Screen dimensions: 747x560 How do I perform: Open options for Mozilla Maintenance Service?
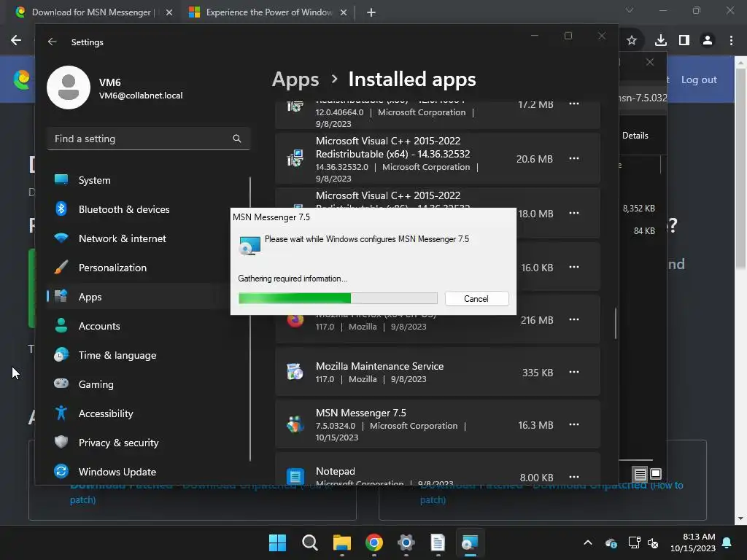pyautogui.click(x=574, y=372)
